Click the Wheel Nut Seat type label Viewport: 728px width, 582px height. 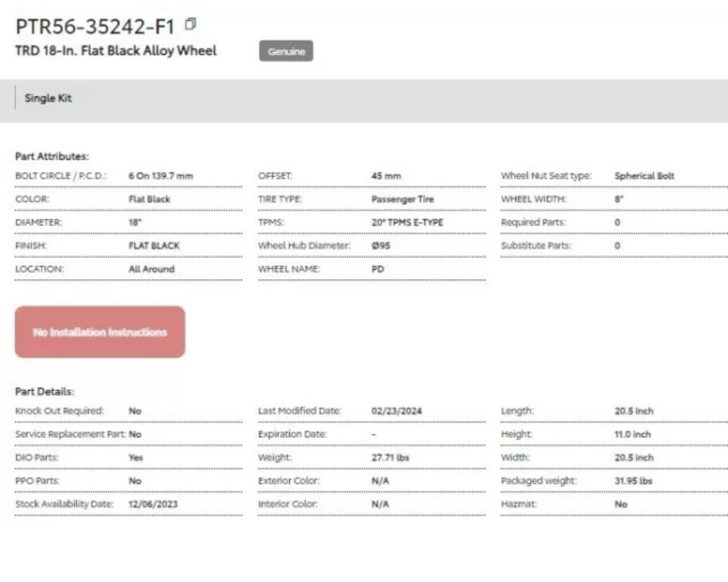(546, 176)
